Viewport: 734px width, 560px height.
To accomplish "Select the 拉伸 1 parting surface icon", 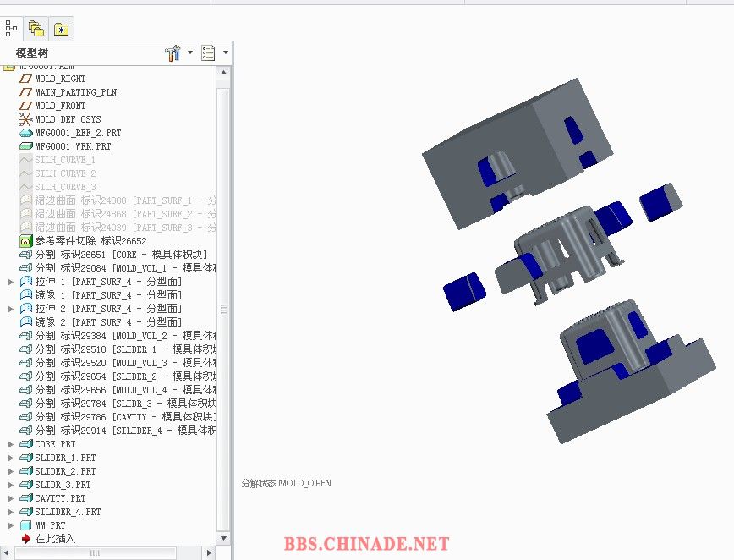I will (x=25, y=282).
